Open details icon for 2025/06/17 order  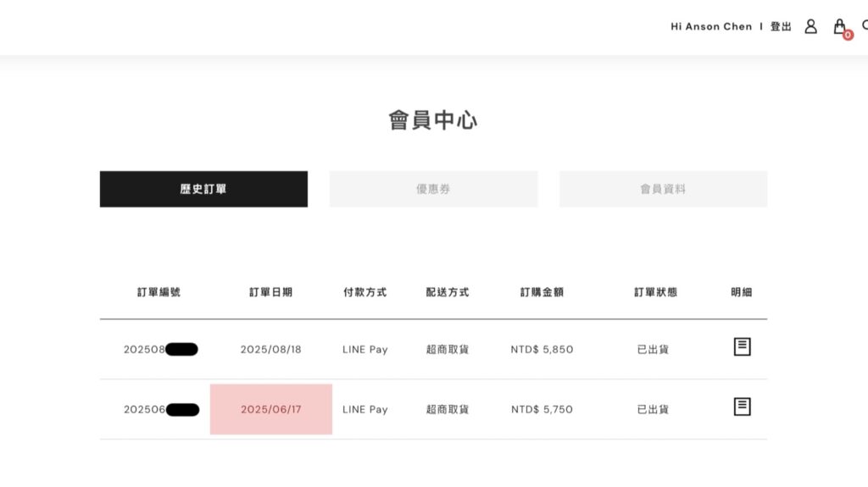pos(742,407)
